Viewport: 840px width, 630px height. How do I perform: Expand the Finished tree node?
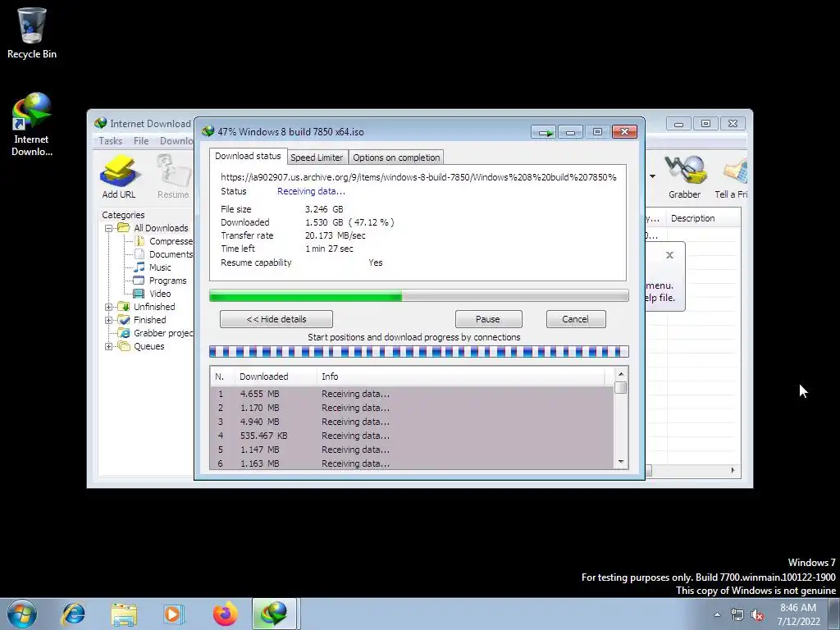tap(109, 320)
